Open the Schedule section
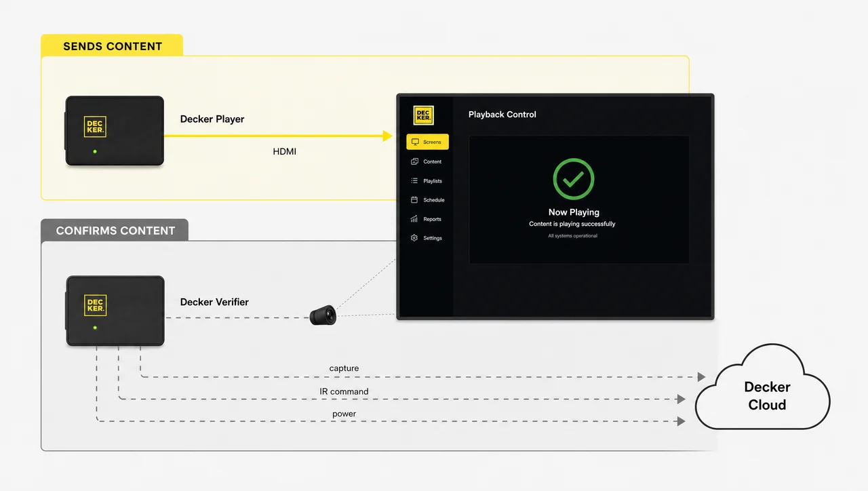Screen dimensions: 868x491 point(427,200)
